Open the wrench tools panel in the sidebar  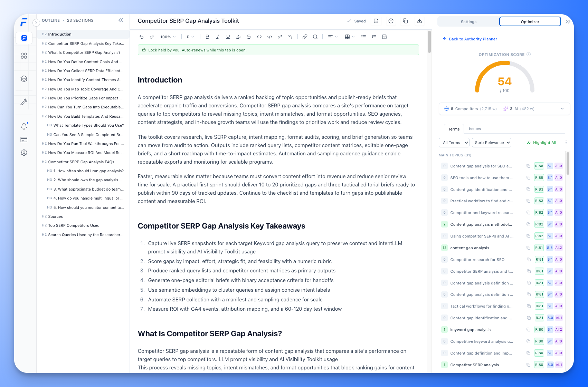24,102
